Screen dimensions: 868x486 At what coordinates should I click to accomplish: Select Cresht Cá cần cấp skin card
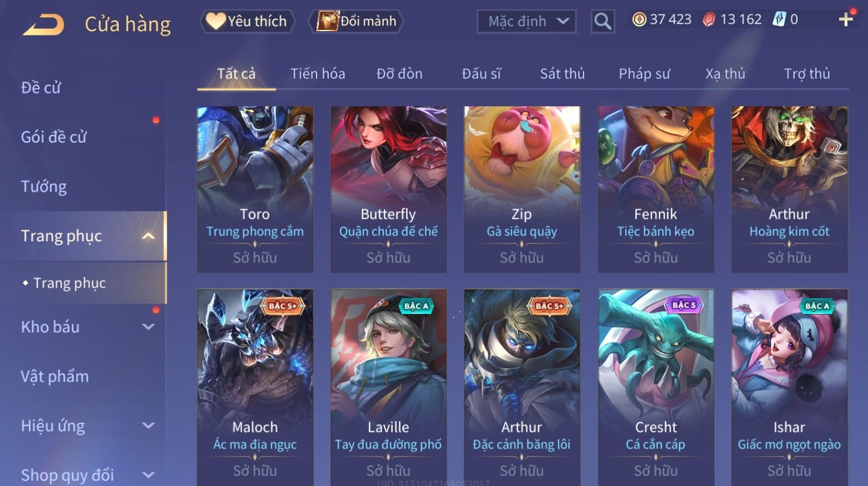point(656,387)
